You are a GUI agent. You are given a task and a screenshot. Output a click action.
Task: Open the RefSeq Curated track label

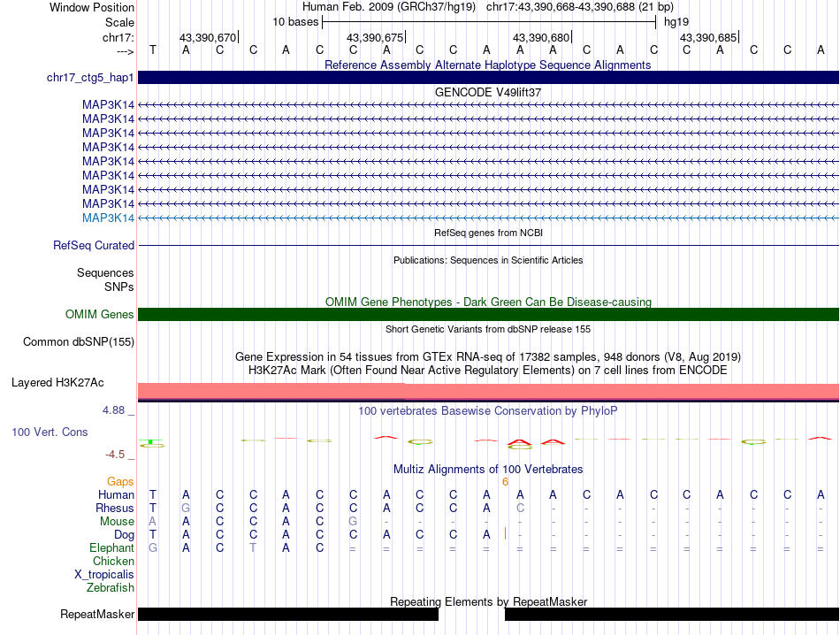coord(94,246)
